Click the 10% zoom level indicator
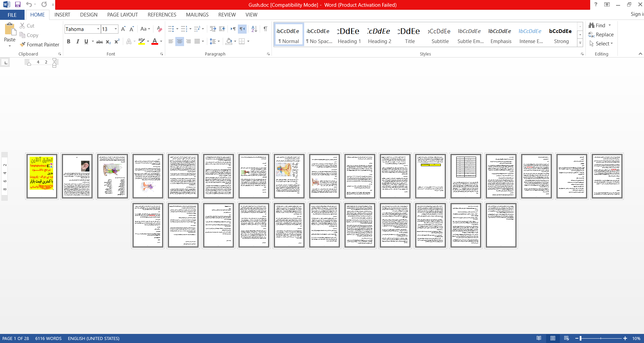Viewport: 644px width, 343px height. coord(636,338)
